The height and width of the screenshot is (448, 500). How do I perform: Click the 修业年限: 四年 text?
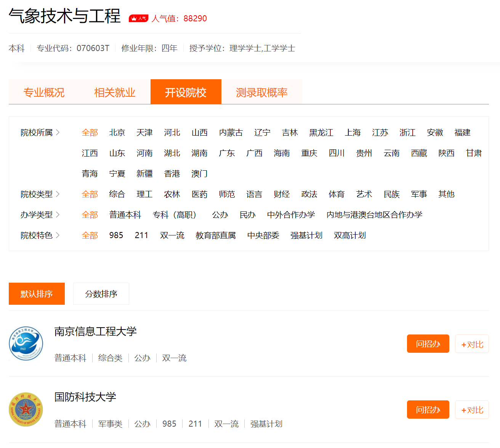149,48
